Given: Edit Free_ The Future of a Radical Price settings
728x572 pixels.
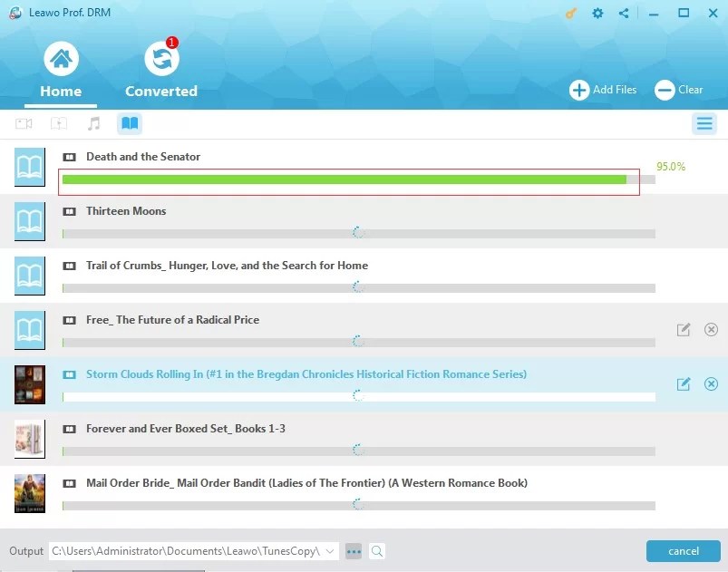Looking at the screenshot, I should click(x=683, y=330).
